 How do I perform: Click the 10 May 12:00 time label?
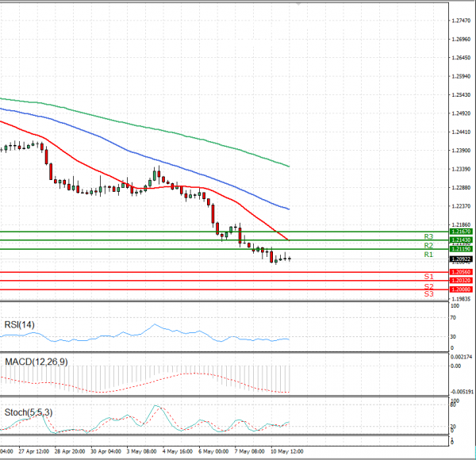click(x=287, y=451)
